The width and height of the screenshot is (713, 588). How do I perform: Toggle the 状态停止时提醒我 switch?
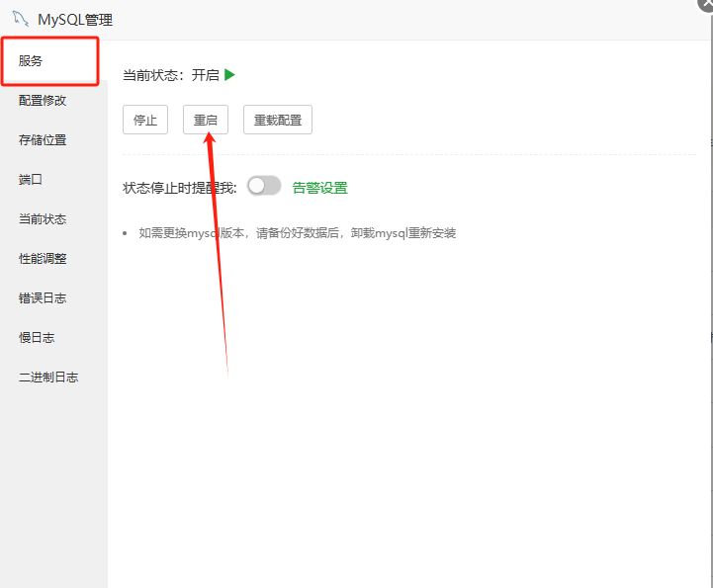point(264,187)
